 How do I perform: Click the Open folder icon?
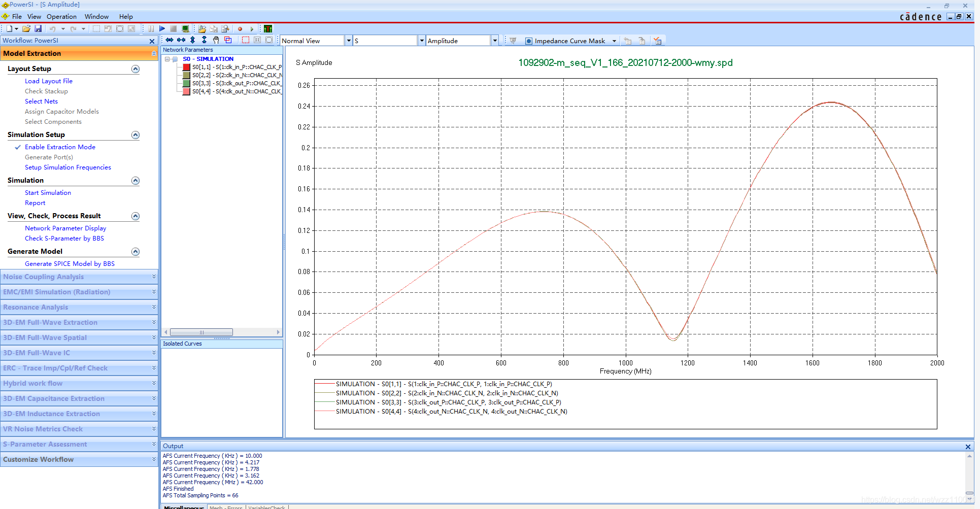pyautogui.click(x=26, y=29)
